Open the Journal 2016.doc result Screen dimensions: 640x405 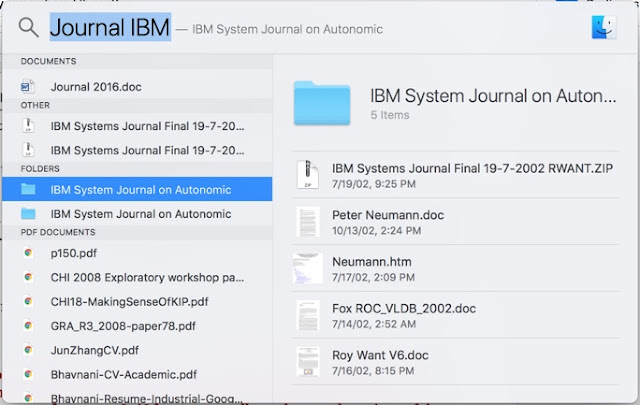[x=137, y=87]
